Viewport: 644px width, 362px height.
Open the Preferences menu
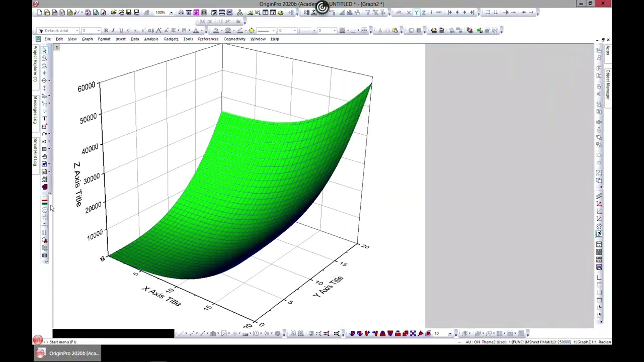(208, 39)
